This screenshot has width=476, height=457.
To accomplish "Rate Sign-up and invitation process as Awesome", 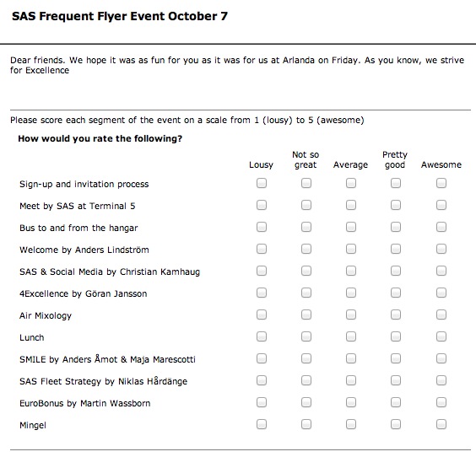I will point(441,183).
